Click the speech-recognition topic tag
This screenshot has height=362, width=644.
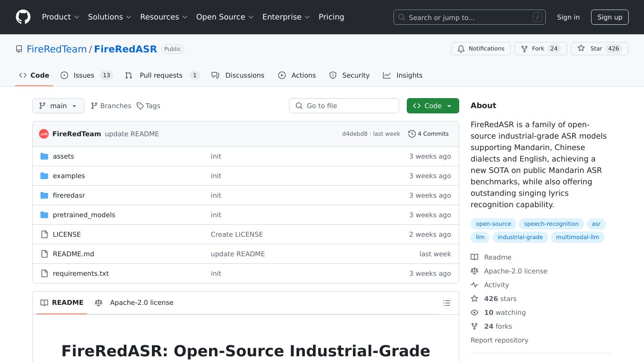click(x=551, y=224)
